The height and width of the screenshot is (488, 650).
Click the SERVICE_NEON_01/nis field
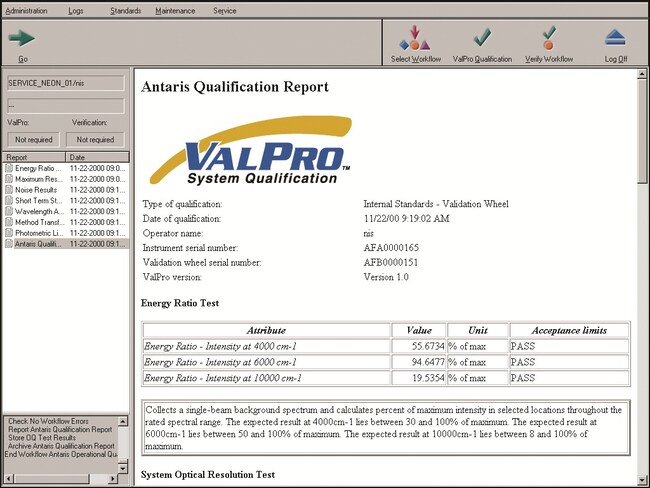coord(65,83)
